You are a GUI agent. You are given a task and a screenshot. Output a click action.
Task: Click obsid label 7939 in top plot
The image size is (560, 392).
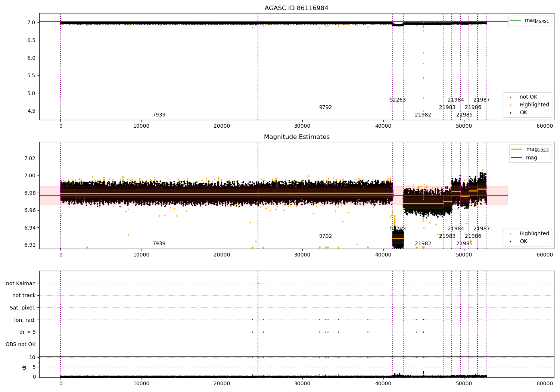(x=159, y=115)
